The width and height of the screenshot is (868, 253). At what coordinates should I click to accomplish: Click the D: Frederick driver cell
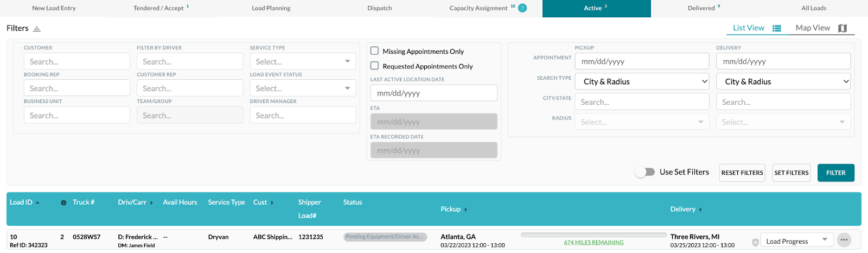coord(138,237)
